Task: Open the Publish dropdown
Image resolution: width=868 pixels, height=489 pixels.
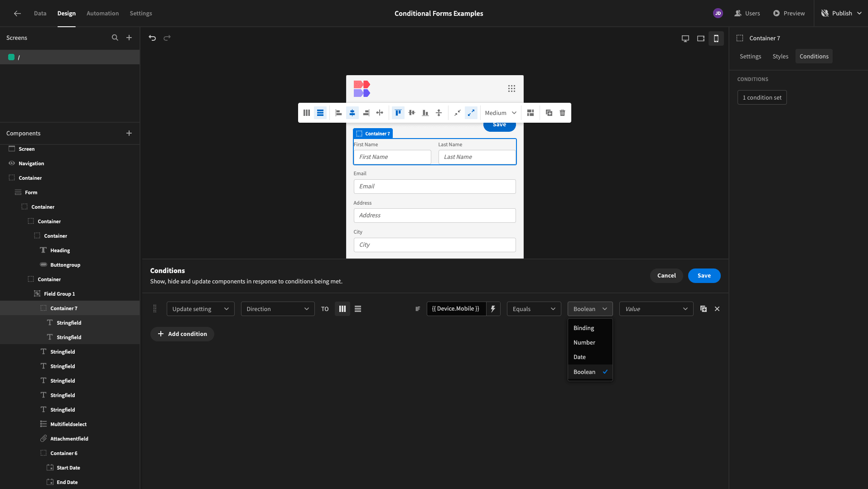Action: click(841, 13)
